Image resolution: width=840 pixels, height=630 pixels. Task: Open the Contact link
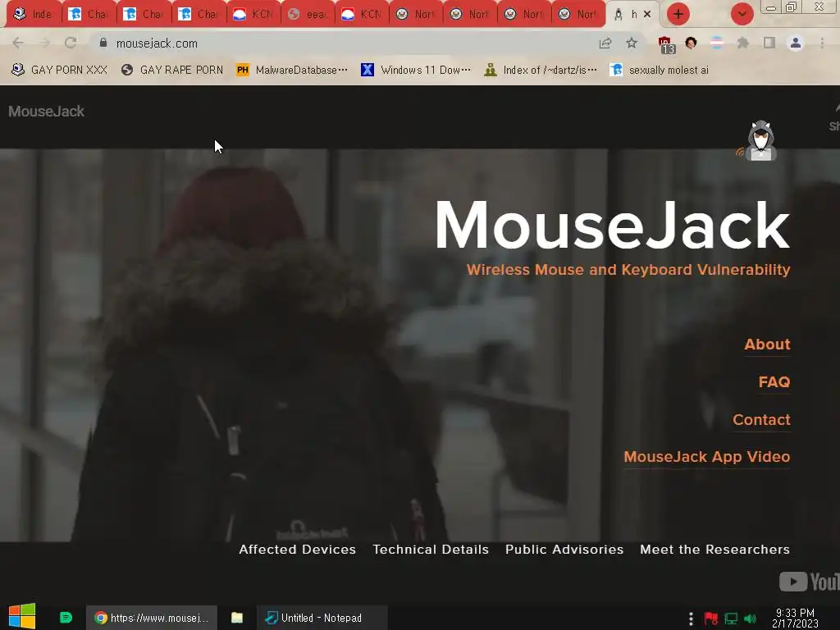(761, 419)
